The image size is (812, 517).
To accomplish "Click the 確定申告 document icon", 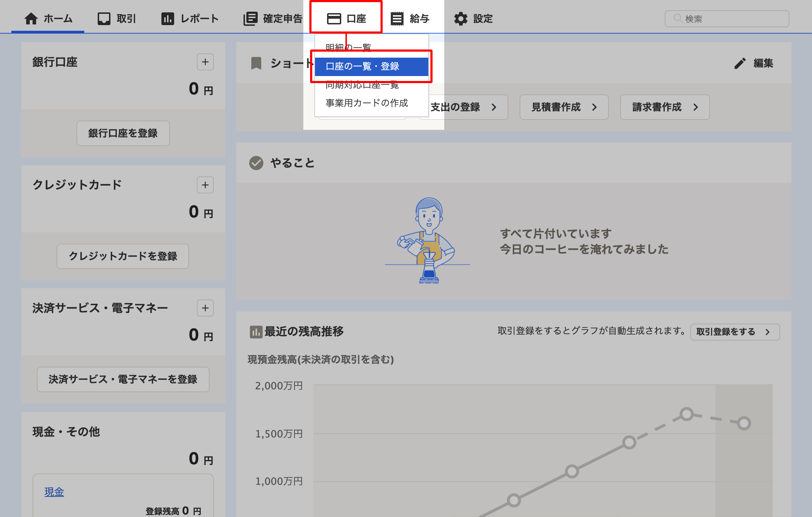I will coord(250,18).
